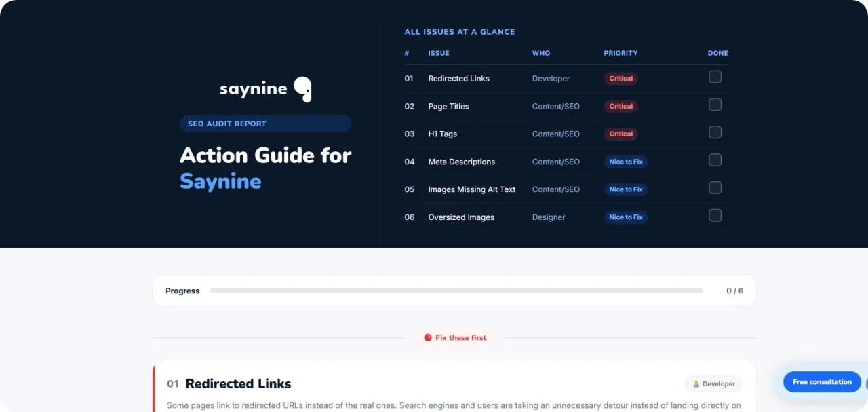This screenshot has height=412, width=868.
Task: Select the Page Titles issue row
Action: tap(566, 107)
